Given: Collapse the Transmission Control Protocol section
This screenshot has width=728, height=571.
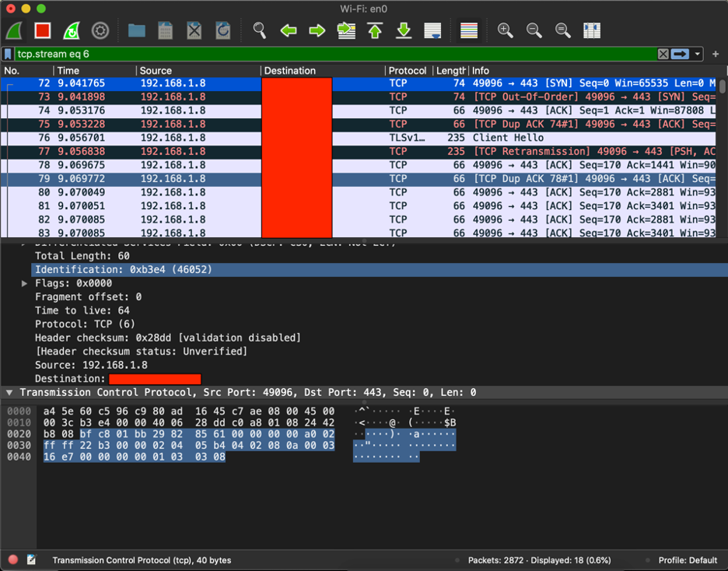Looking at the screenshot, I should (x=9, y=393).
